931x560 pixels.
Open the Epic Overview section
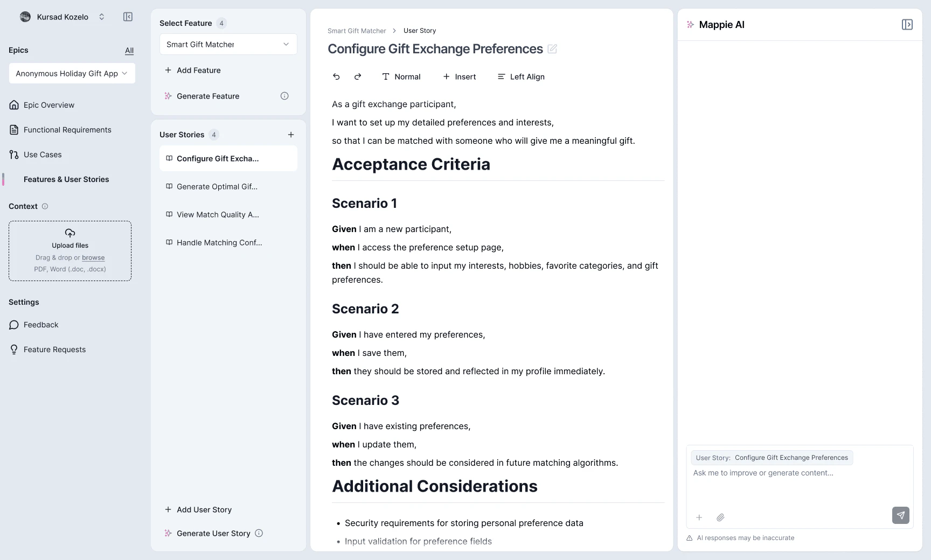pos(48,105)
